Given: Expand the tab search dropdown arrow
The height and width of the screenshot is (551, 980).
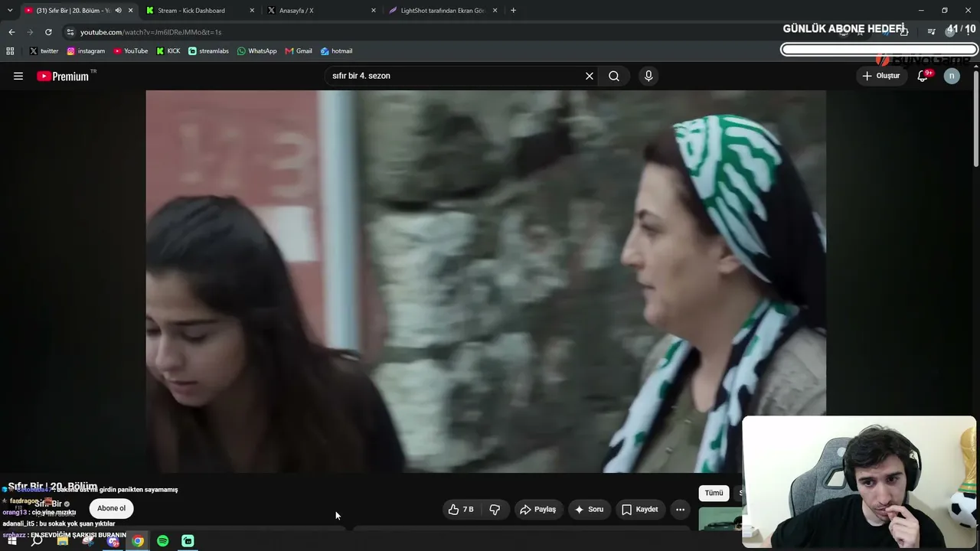Looking at the screenshot, I should tap(10, 11).
